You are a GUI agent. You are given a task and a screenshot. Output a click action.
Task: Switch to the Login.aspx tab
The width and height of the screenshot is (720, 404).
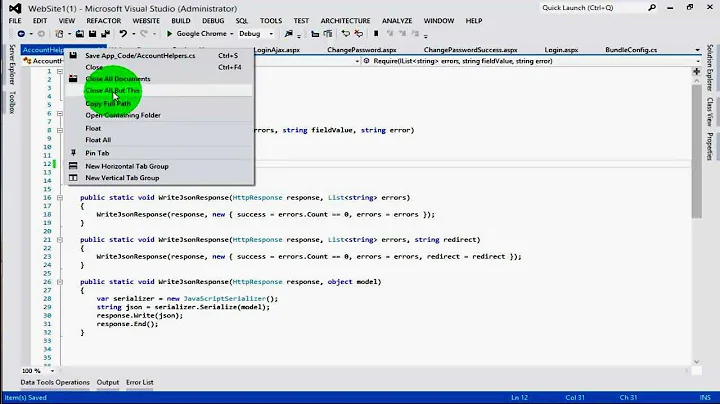(x=561, y=50)
